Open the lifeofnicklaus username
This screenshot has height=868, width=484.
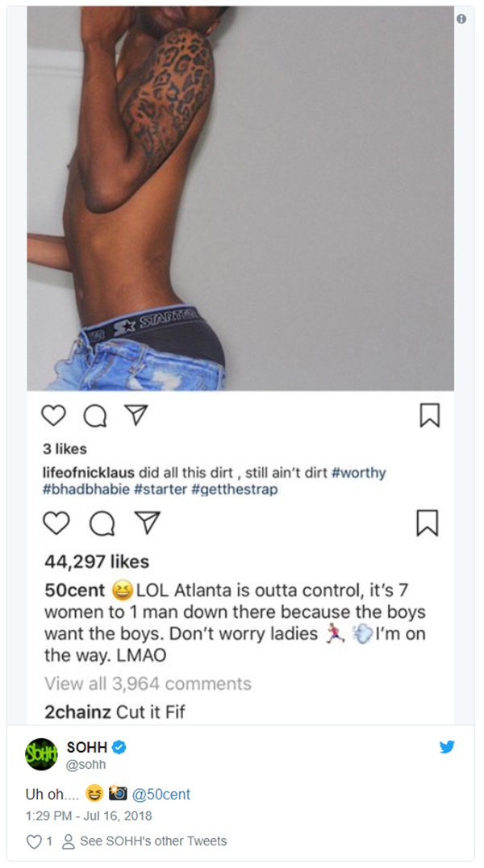pos(89,473)
